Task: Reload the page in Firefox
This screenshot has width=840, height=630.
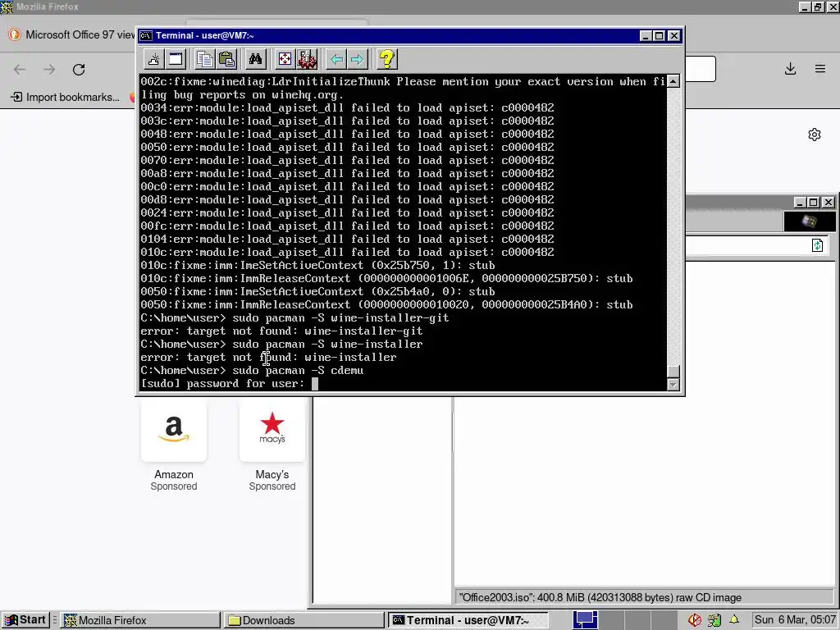Action: (79, 69)
